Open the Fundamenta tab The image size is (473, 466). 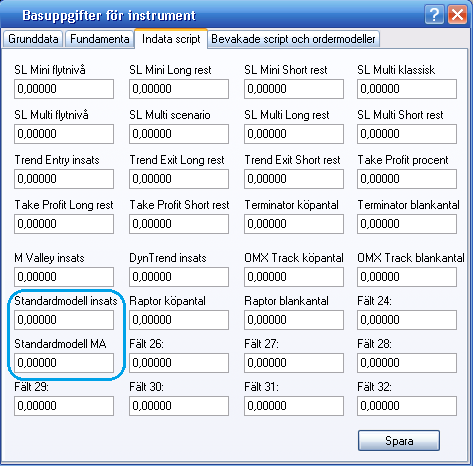pyautogui.click(x=100, y=39)
